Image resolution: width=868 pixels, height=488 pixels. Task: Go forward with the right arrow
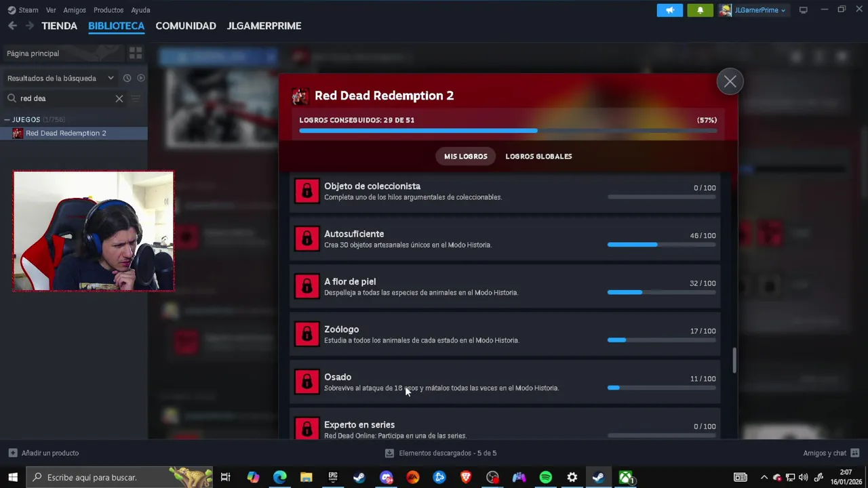tap(29, 26)
